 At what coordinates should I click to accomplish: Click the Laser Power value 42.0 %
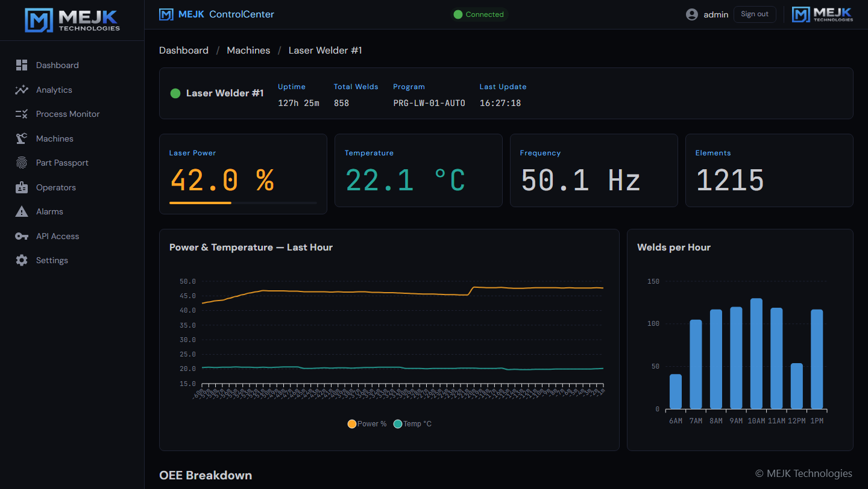[222, 180]
